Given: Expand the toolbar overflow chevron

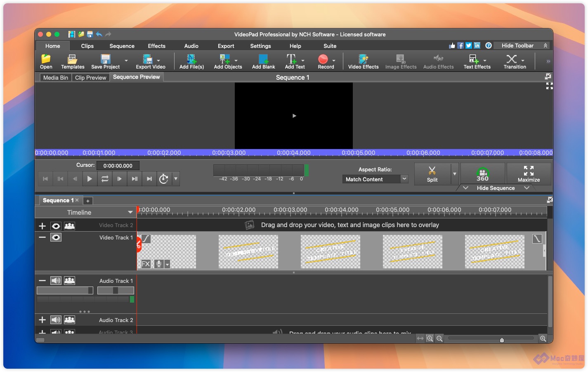Looking at the screenshot, I should pyautogui.click(x=548, y=61).
